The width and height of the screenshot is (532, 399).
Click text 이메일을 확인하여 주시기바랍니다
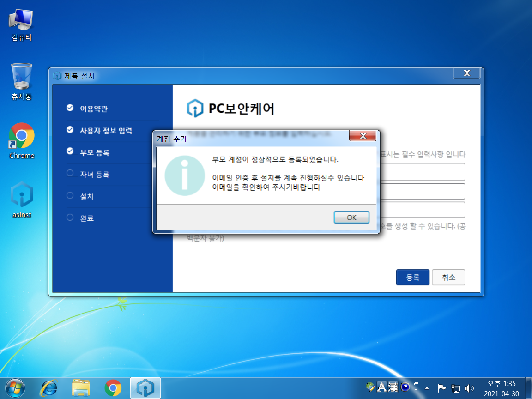point(266,187)
